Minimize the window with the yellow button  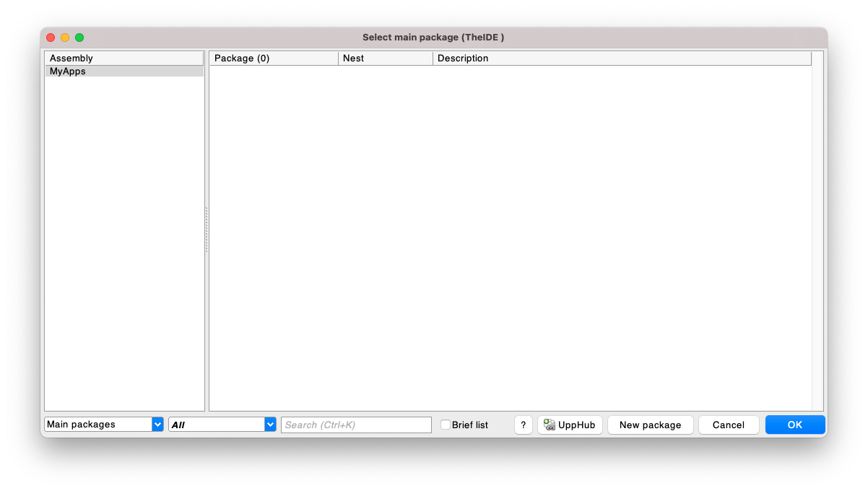(x=65, y=38)
